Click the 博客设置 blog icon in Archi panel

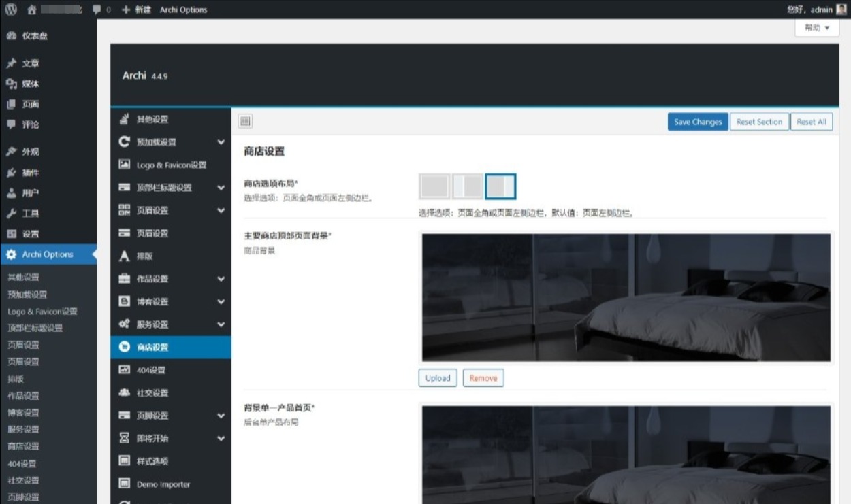[x=124, y=301]
